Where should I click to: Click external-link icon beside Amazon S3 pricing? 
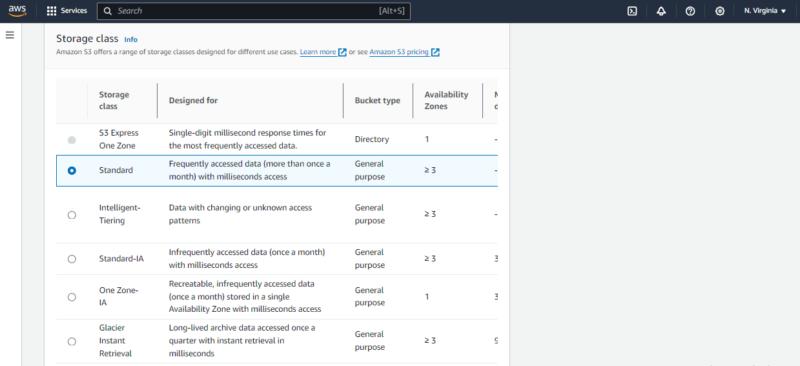(435, 52)
